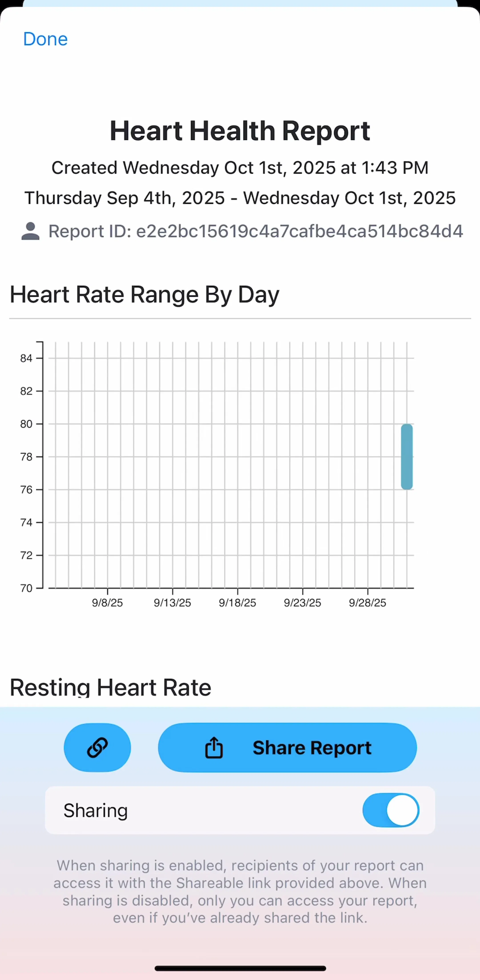The height and width of the screenshot is (980, 480).
Task: Tap the Sharing row label
Action: coord(96,810)
